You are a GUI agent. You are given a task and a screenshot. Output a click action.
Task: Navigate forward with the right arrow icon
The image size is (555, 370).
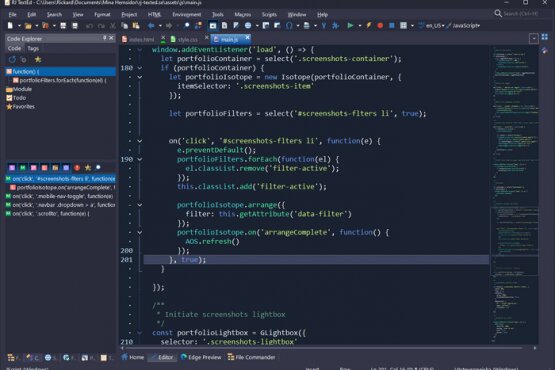[169, 25]
